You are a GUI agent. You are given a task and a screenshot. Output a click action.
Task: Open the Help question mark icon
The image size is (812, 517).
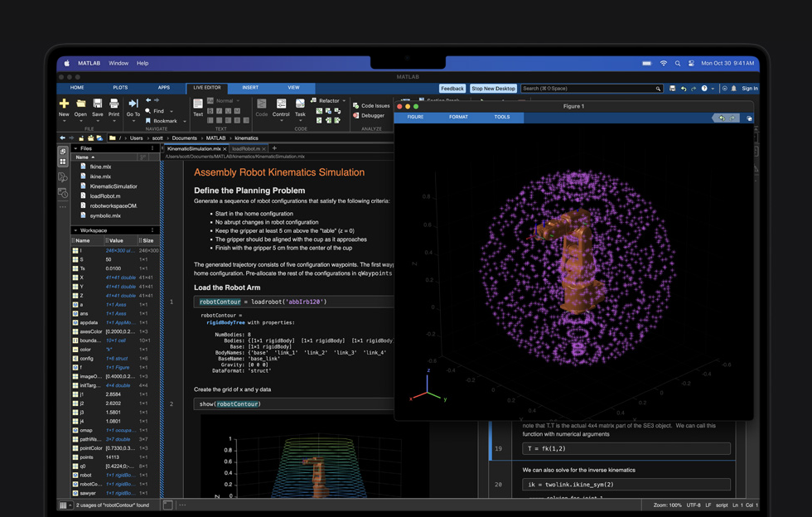pyautogui.click(x=704, y=89)
